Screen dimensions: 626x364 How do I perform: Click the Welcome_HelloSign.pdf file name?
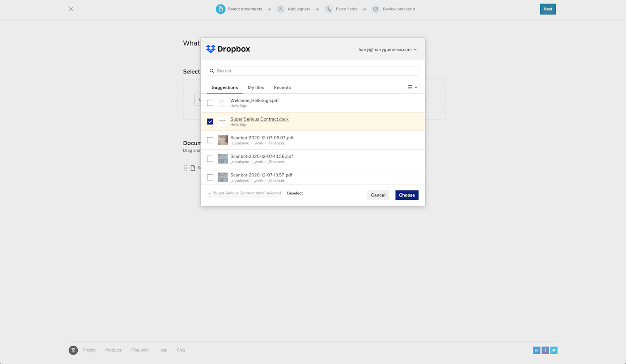(254, 100)
